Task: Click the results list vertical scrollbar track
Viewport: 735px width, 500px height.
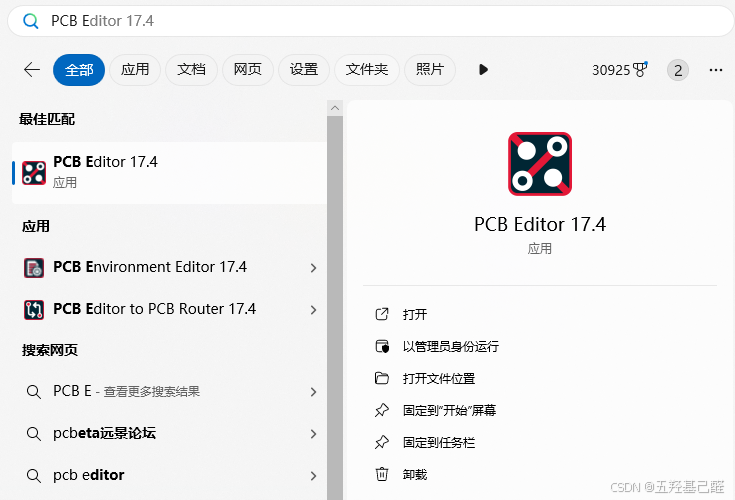Action: pos(335,307)
